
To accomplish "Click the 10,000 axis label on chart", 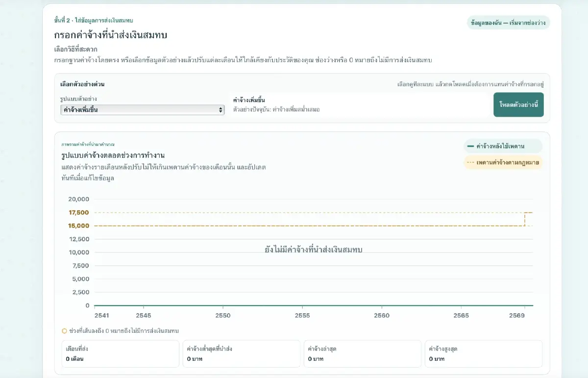I will click(79, 252).
